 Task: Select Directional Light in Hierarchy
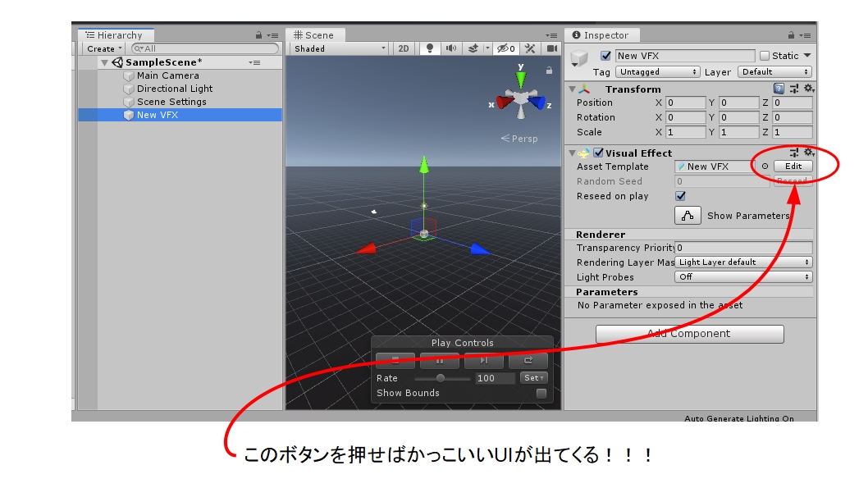click(x=175, y=89)
